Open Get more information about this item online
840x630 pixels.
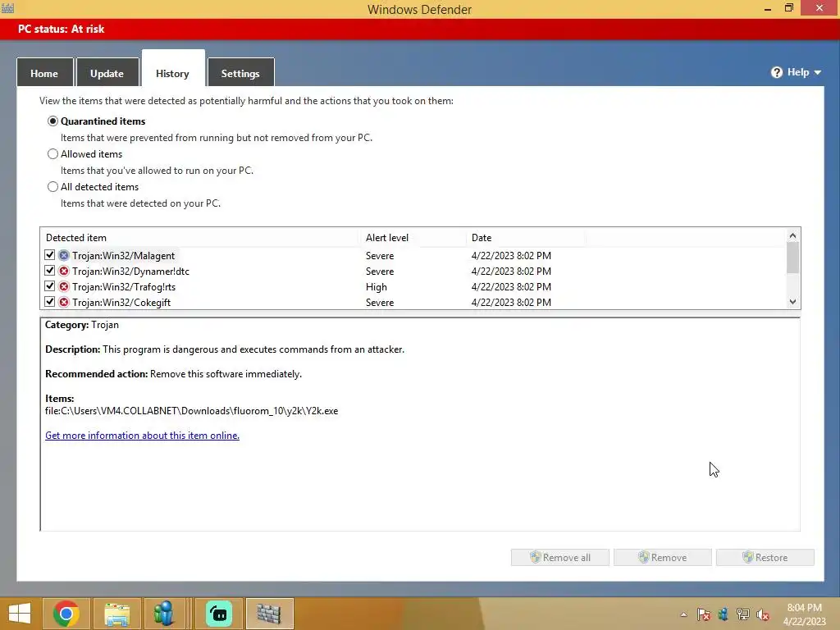(143, 436)
